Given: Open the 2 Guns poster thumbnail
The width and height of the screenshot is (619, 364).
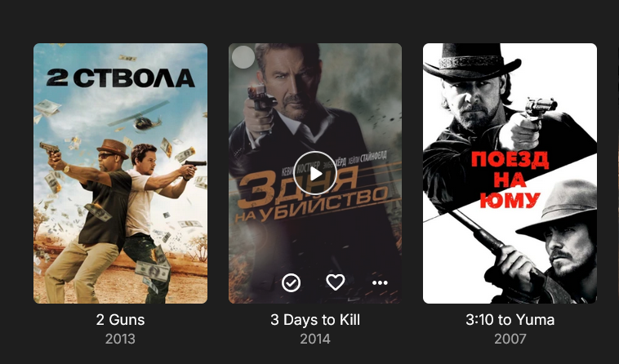Looking at the screenshot, I should pyautogui.click(x=120, y=173).
